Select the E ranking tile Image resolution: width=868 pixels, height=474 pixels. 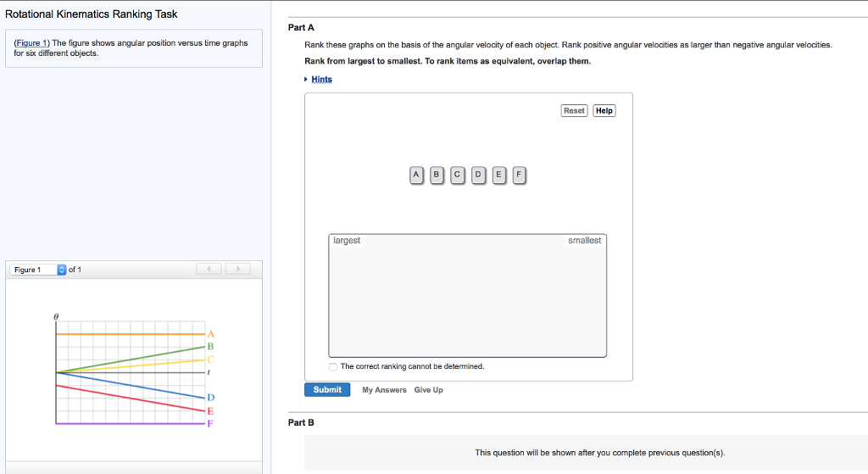click(x=498, y=176)
